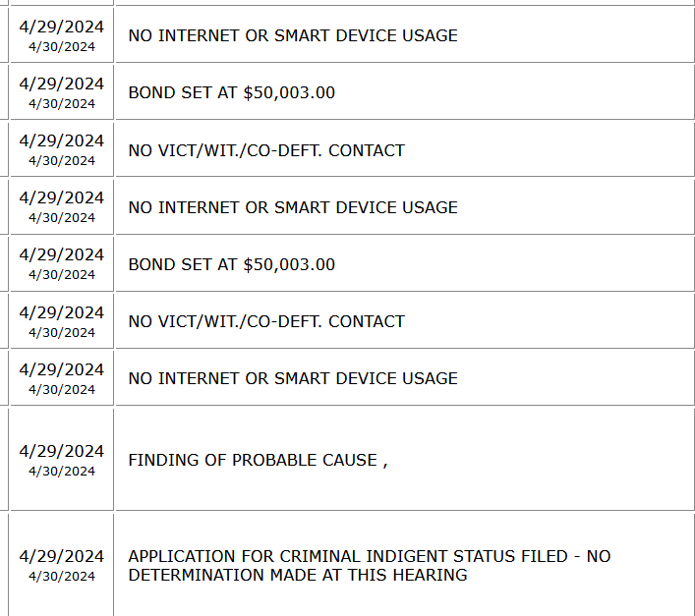Screen dimensions: 695x616
Task: Click 4/29/2024 date beside first NO INTERNET entry
Action: tap(61, 27)
